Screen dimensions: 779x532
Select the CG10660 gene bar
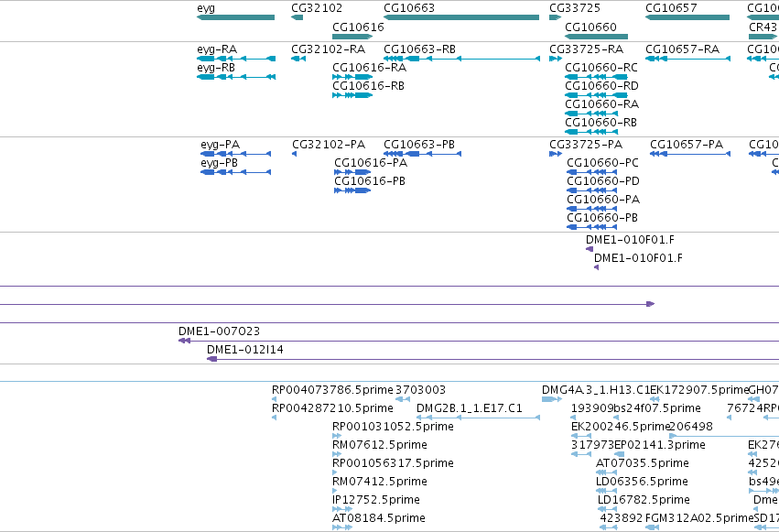(x=596, y=37)
